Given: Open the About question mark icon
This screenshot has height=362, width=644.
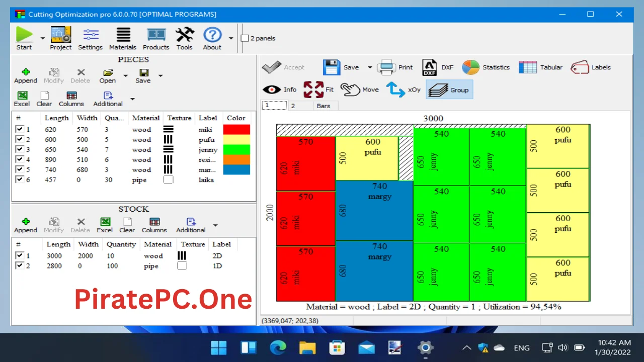Looking at the screenshot, I should (x=212, y=38).
